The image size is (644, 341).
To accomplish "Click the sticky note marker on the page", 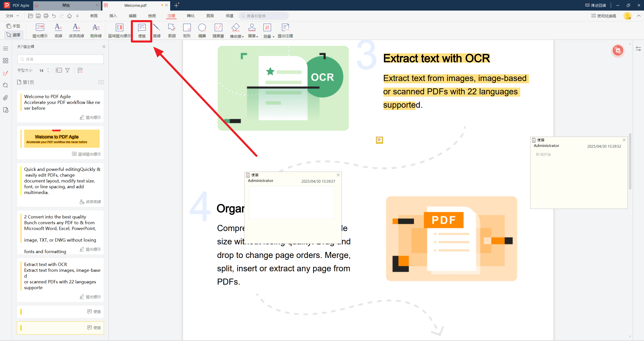I will coord(380,140).
